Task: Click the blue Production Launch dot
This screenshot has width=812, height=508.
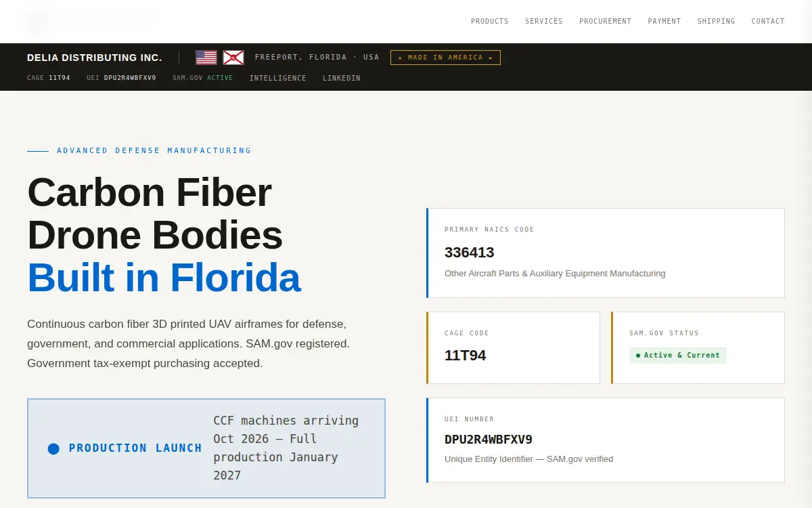Action: click(x=53, y=448)
